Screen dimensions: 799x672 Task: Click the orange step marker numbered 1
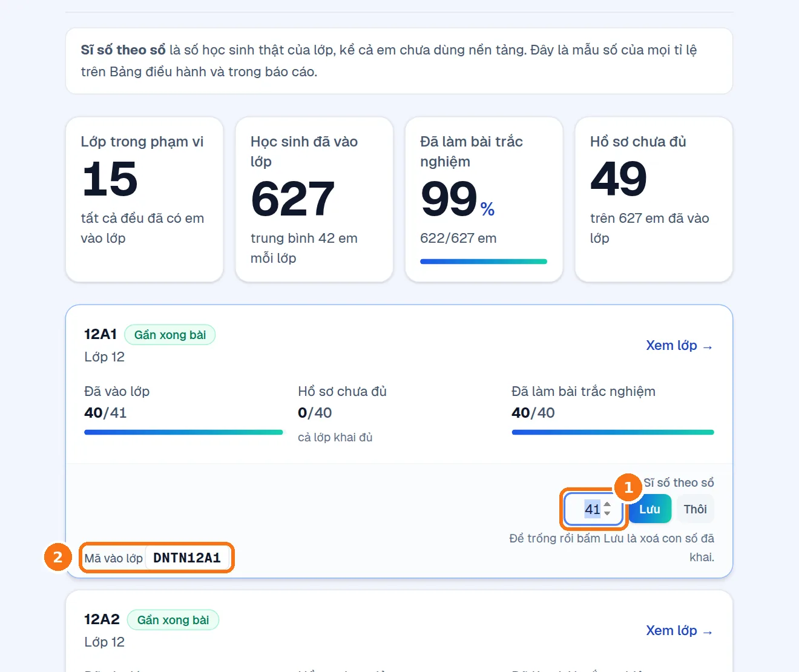[x=628, y=487]
